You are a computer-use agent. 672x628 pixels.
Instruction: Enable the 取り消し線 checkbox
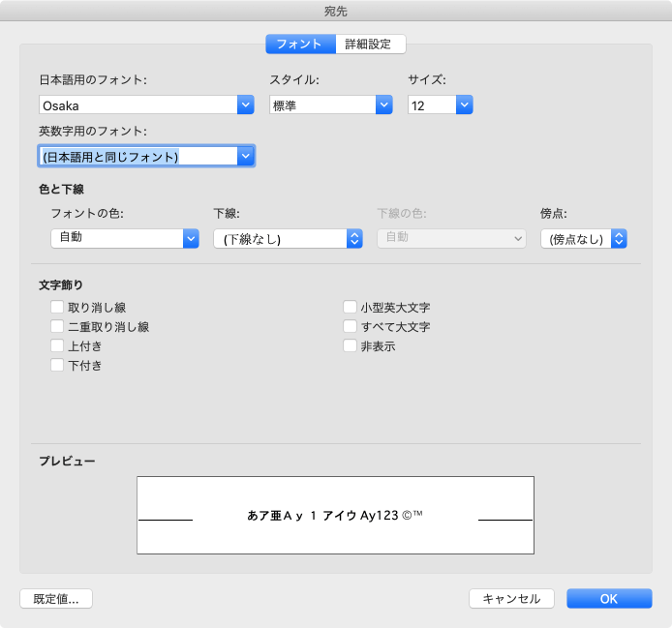pyautogui.click(x=57, y=308)
